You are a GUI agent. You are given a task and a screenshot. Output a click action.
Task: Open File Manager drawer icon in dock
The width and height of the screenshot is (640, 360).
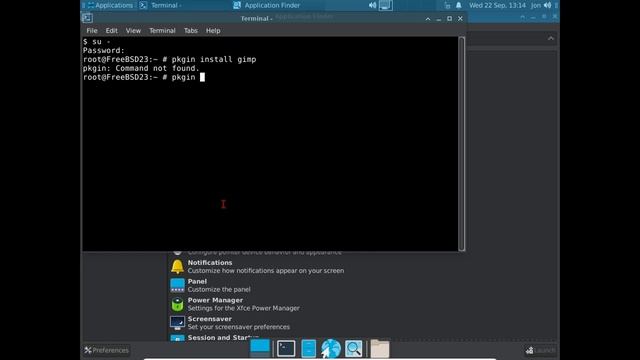[x=309, y=349]
